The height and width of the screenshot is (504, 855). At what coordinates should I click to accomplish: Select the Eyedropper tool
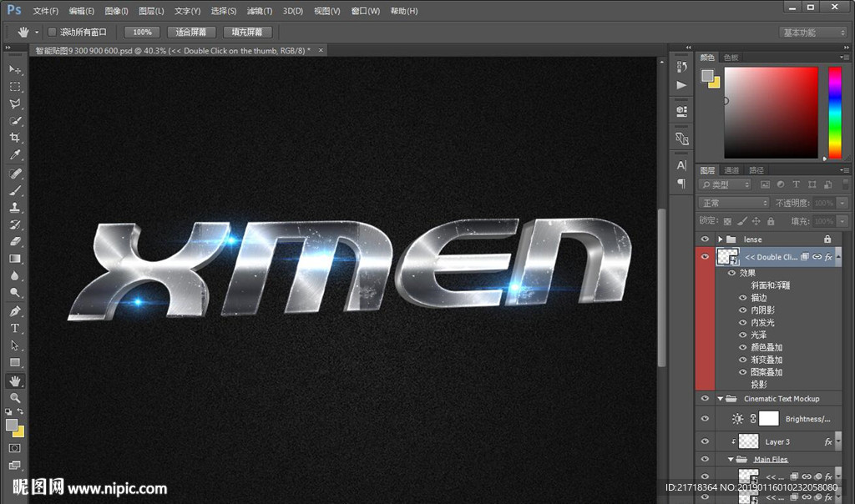click(15, 155)
